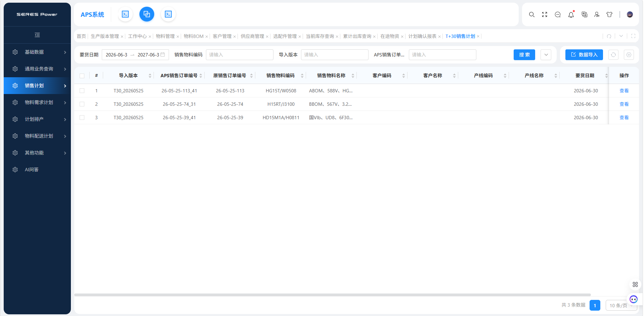Focus the 导入版本 input field
The image size is (644, 316).
tap(335, 55)
